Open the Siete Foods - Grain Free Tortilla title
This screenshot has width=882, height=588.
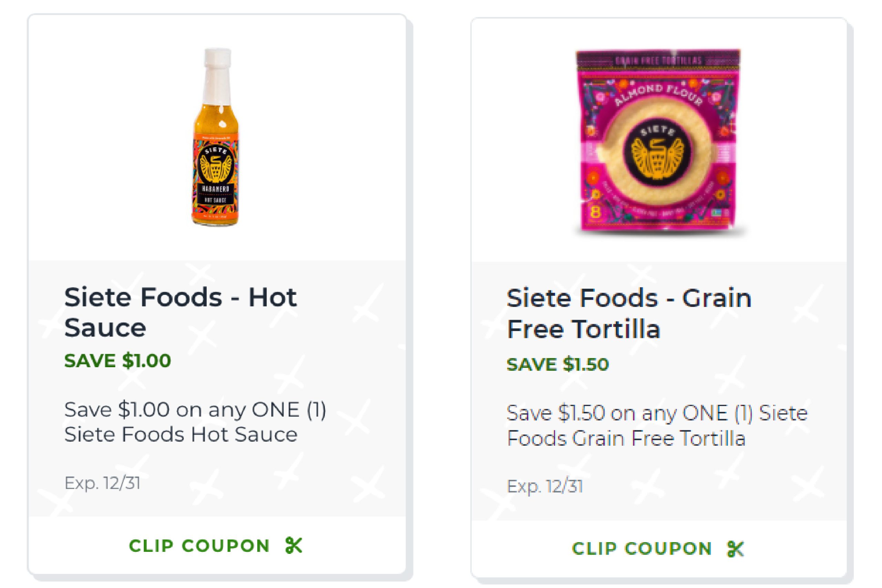(628, 313)
